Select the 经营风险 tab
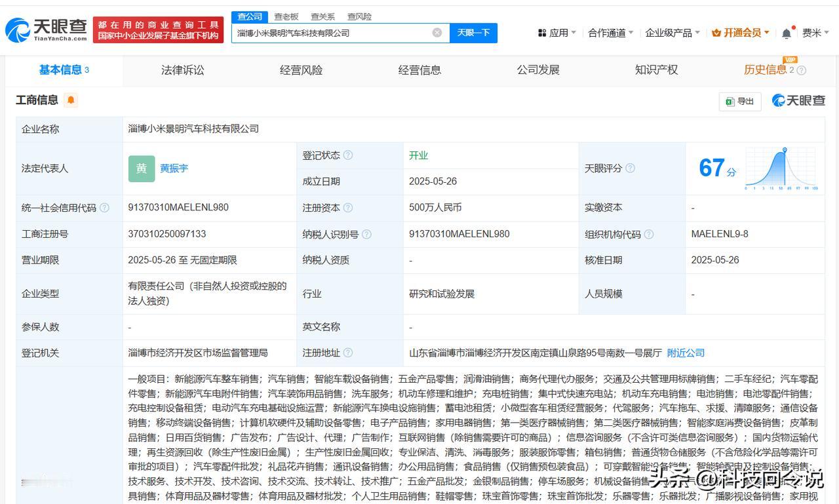Viewport: 839px width, 504px height. (x=302, y=70)
